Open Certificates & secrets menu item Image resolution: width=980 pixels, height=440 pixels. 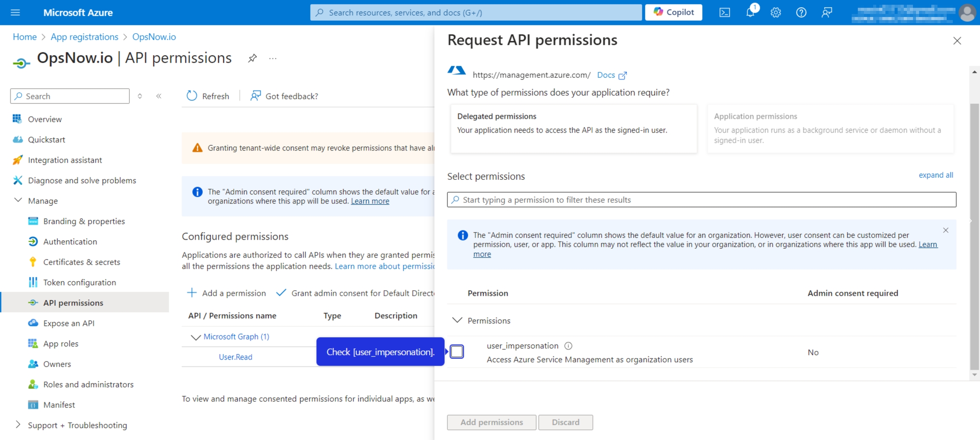(81, 262)
